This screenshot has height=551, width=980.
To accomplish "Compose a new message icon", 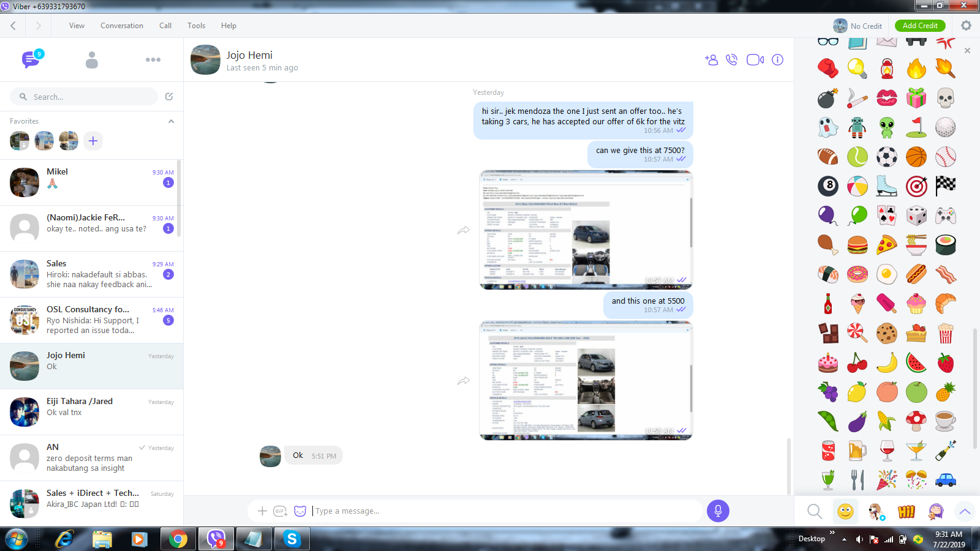I will coord(169,96).
